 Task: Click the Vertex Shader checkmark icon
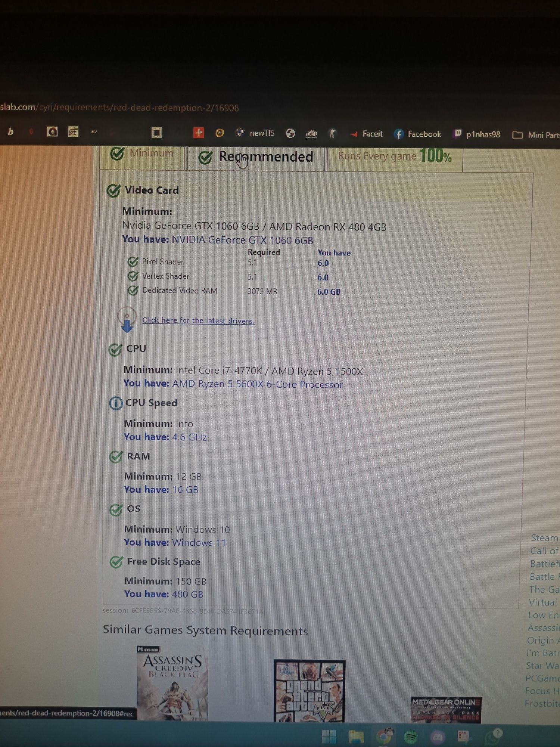[133, 276]
